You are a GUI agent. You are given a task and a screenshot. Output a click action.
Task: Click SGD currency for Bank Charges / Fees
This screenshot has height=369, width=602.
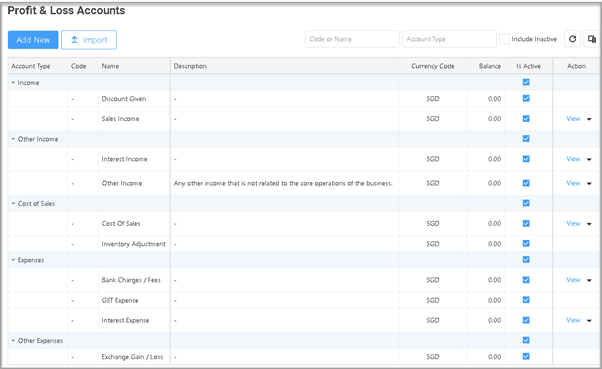tap(433, 280)
